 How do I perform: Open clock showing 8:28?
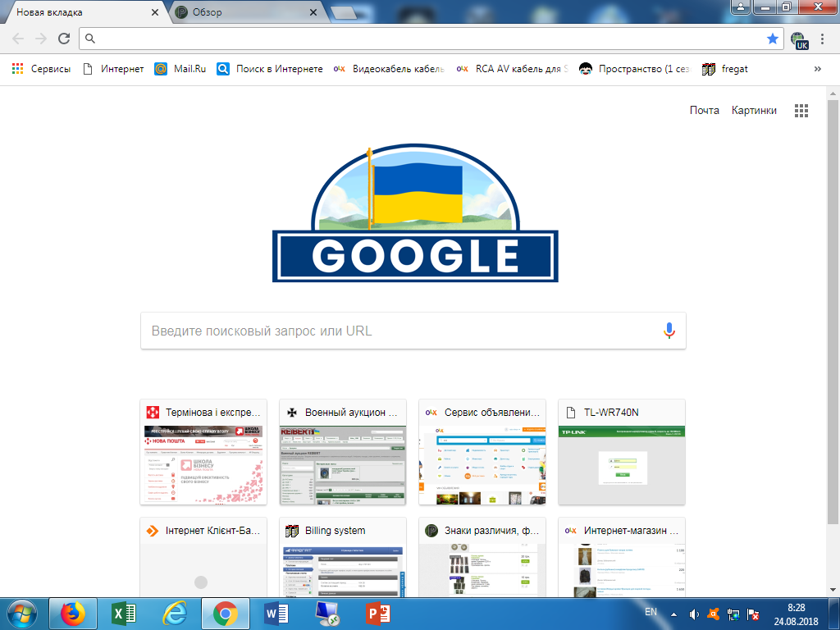tap(796, 614)
